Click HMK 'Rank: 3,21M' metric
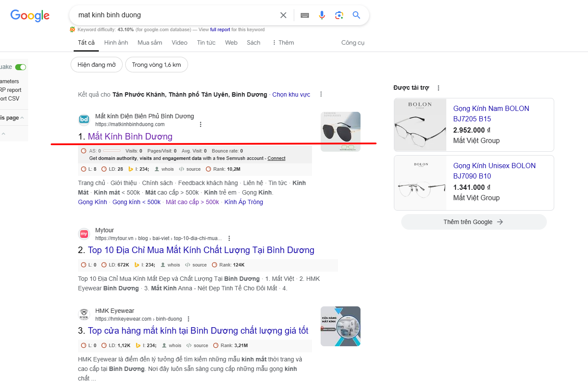Viewport: 588px width, 390px height. [231, 345]
